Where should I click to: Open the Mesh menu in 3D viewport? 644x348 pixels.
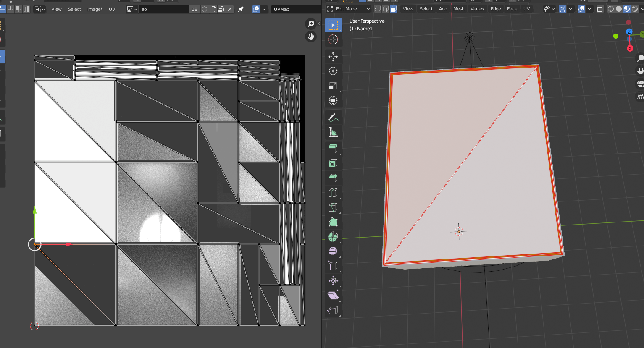click(x=459, y=9)
